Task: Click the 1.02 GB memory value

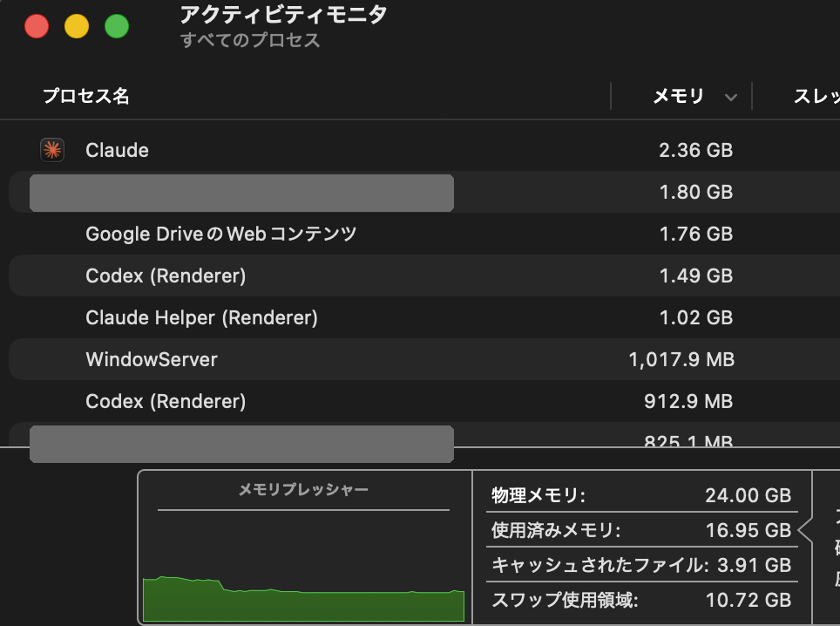Action: pos(695,317)
